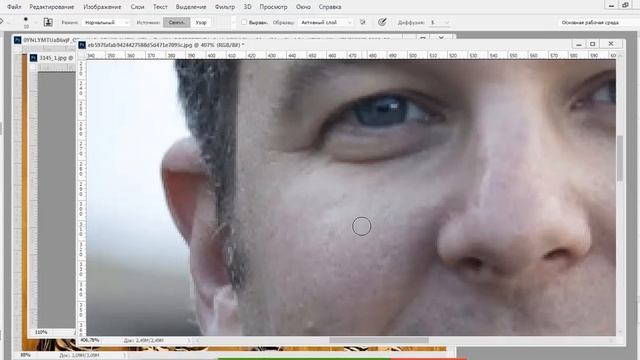Open the Текст menu
Viewport: 640px width, 360px height.
(x=160, y=7)
